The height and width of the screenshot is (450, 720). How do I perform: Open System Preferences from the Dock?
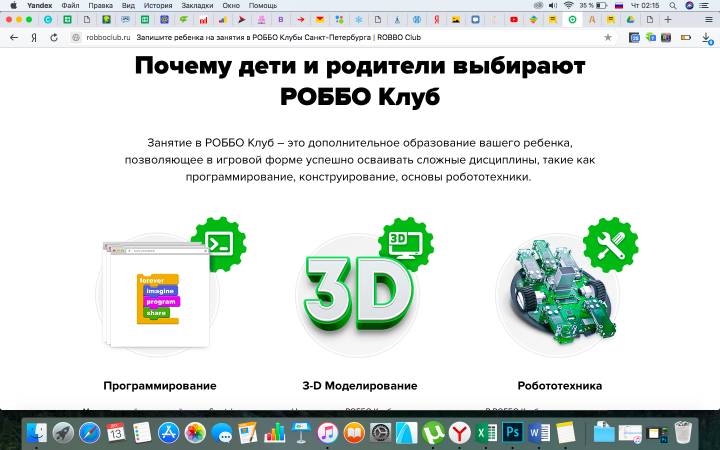coord(381,433)
